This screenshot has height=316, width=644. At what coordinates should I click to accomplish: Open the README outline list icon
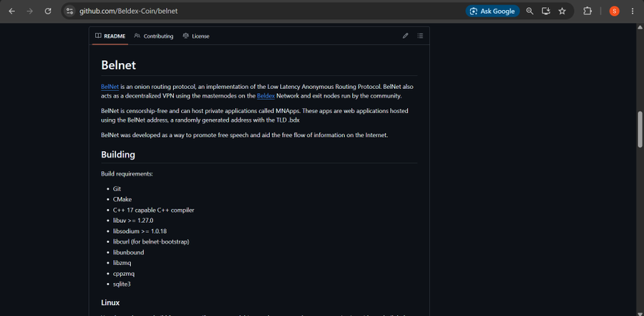[420, 36]
